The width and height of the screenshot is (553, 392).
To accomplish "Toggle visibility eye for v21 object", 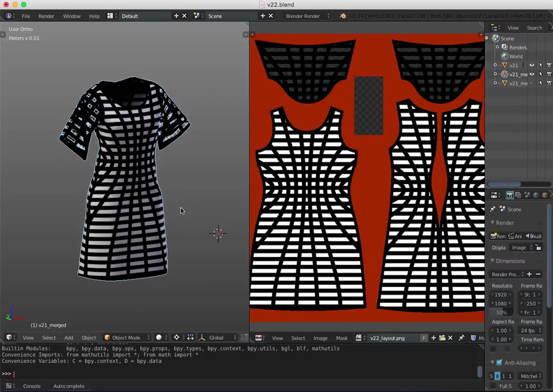I will click(x=531, y=65).
